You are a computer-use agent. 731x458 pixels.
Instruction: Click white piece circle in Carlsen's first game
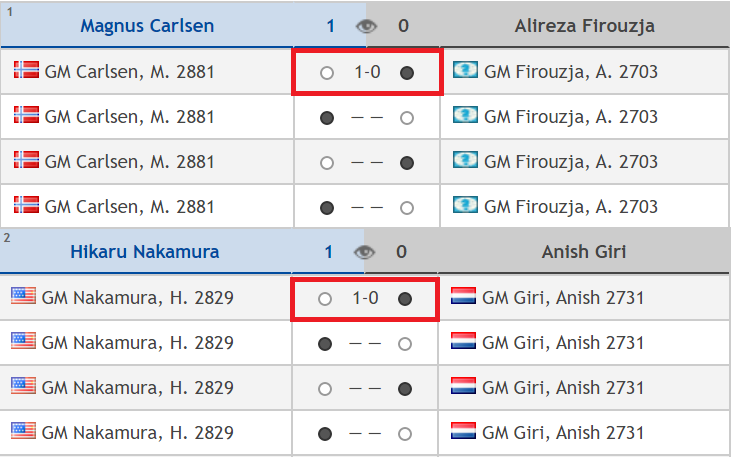326,73
